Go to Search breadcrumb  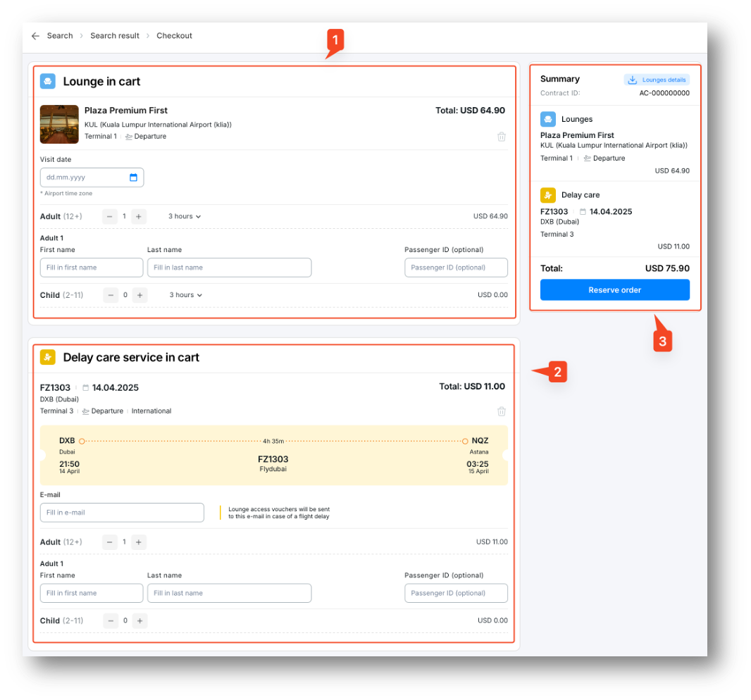[60, 36]
